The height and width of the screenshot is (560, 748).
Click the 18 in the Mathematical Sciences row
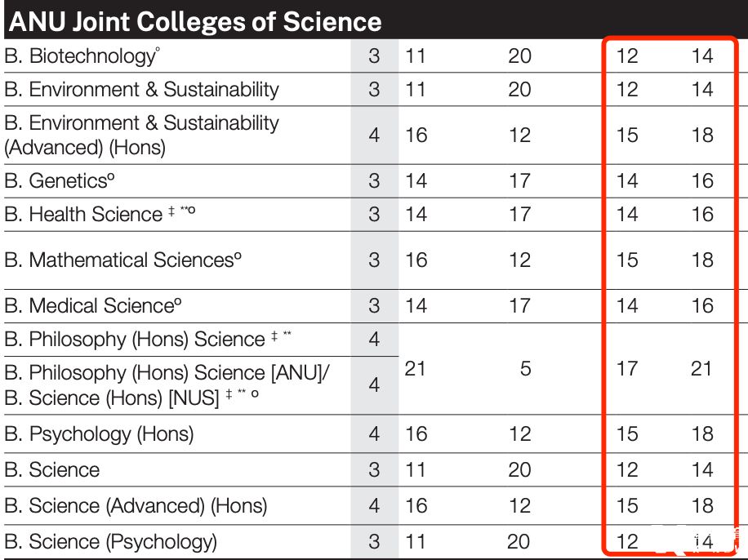[702, 260]
